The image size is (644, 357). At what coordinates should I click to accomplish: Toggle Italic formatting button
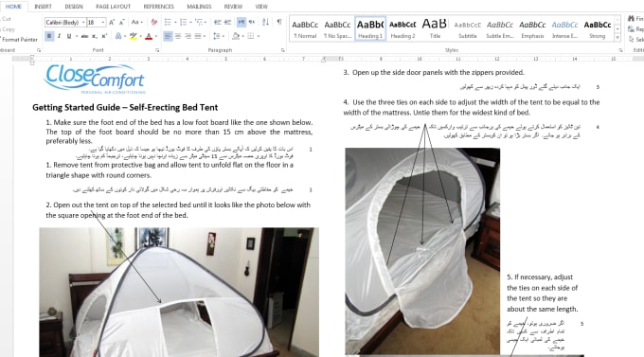click(59, 36)
